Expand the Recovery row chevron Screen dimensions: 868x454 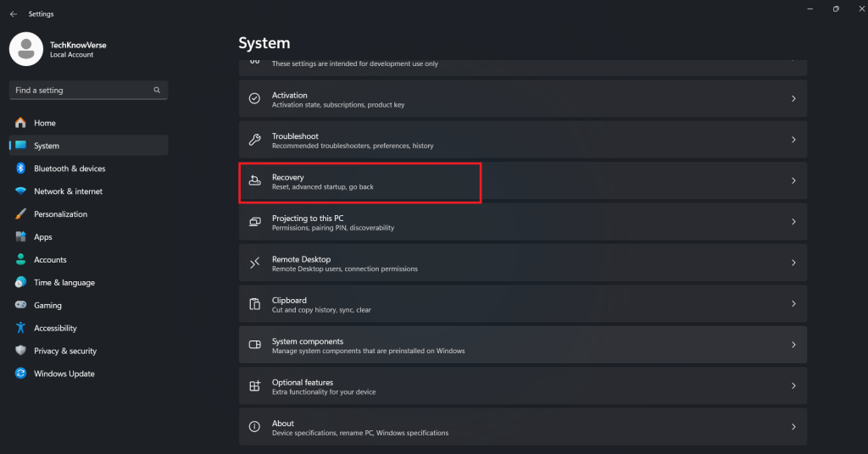pyautogui.click(x=793, y=180)
